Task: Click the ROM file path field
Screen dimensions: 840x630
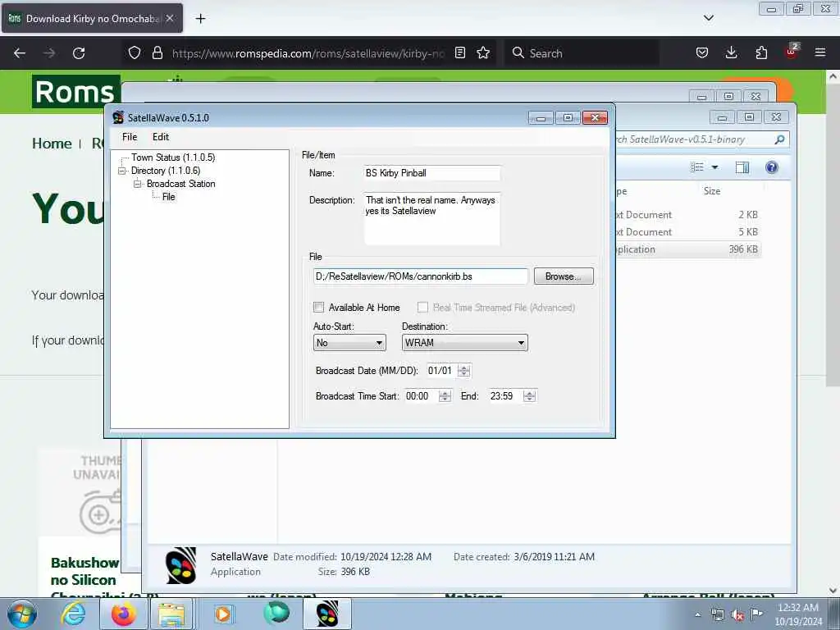Action: point(421,276)
